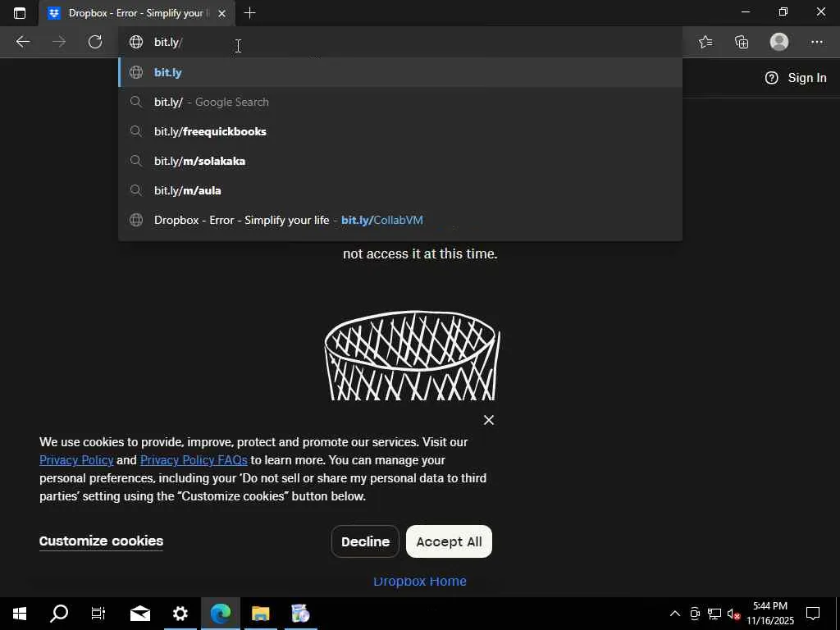Screen dimensions: 840x630
Task: Open the Action Center notifications icon
Action: (813, 614)
